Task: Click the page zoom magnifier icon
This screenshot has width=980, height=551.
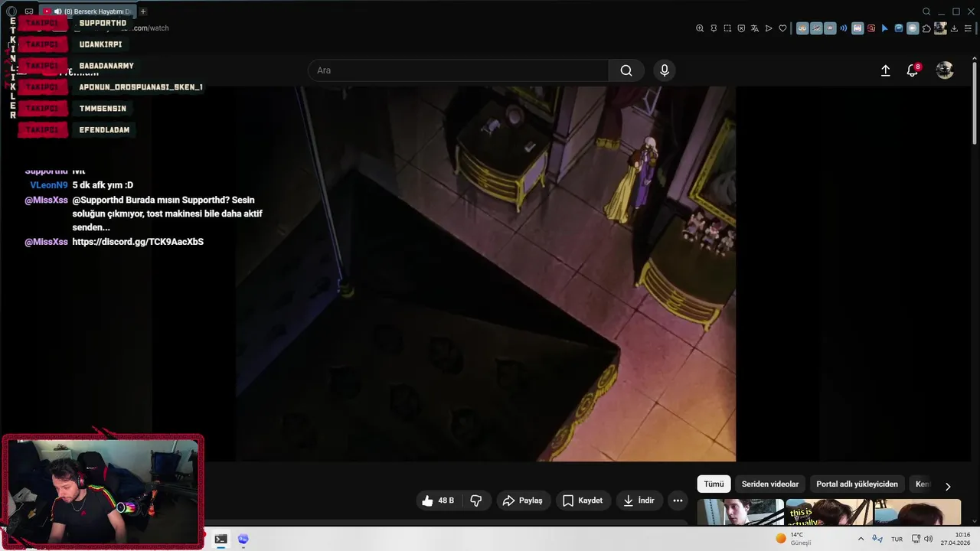Action: click(700, 28)
